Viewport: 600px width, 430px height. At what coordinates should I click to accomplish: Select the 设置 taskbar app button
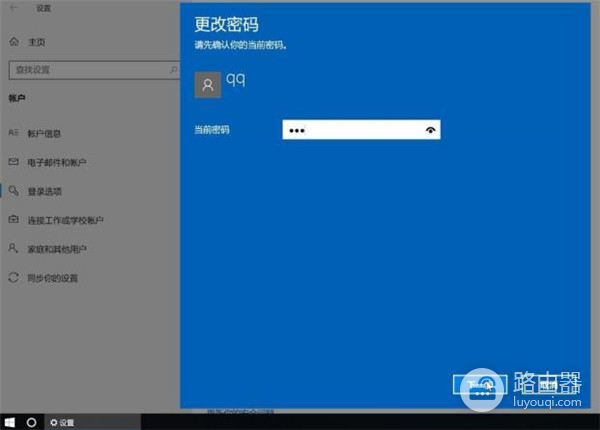click(93, 422)
